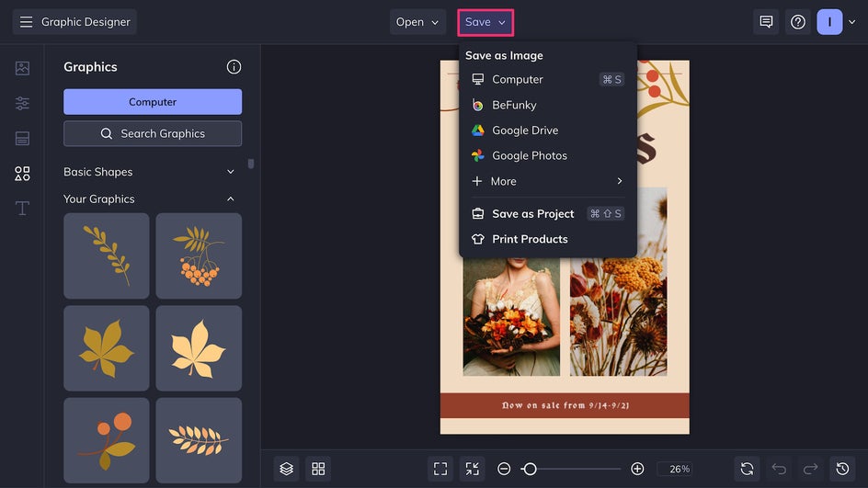Click the user avatar labeled I

pos(829,22)
